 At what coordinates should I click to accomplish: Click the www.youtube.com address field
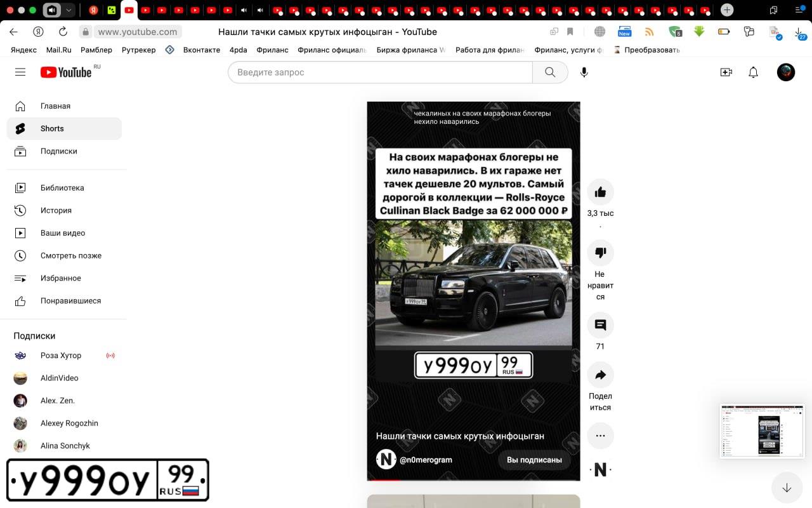tap(137, 32)
